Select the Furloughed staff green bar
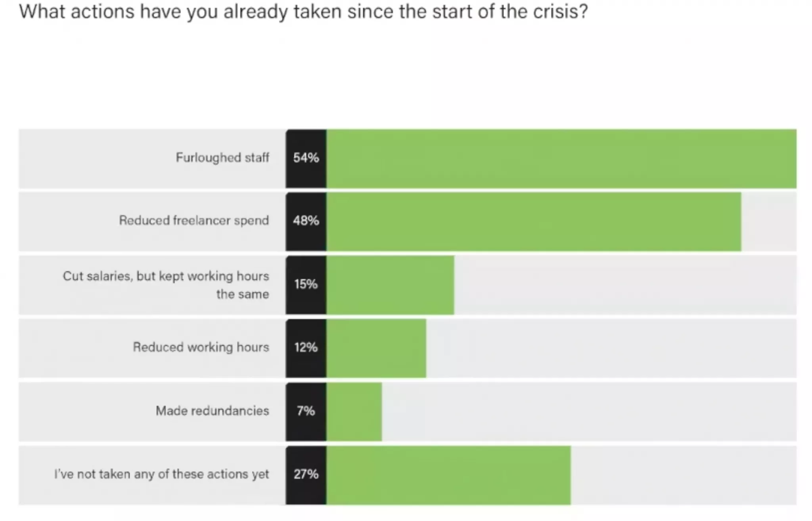Image resolution: width=812 pixels, height=521 pixels. [561, 158]
